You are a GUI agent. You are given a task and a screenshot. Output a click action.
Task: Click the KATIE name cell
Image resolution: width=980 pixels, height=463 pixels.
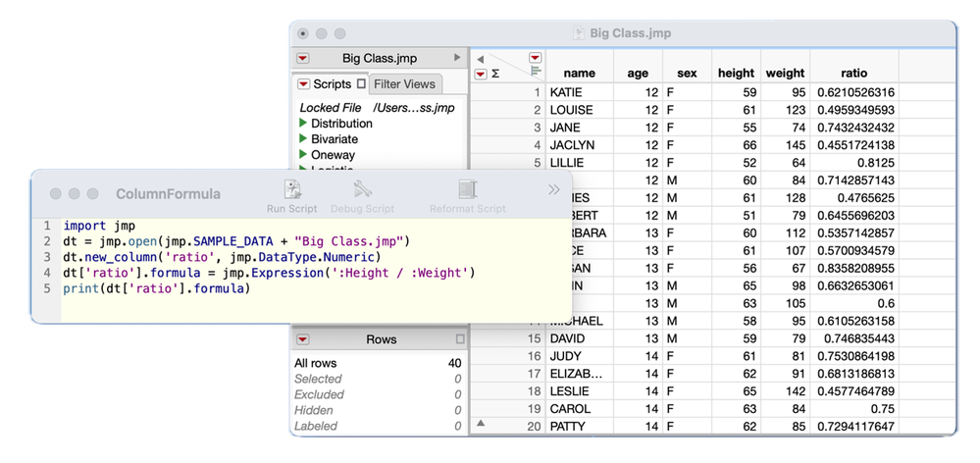tap(580, 92)
